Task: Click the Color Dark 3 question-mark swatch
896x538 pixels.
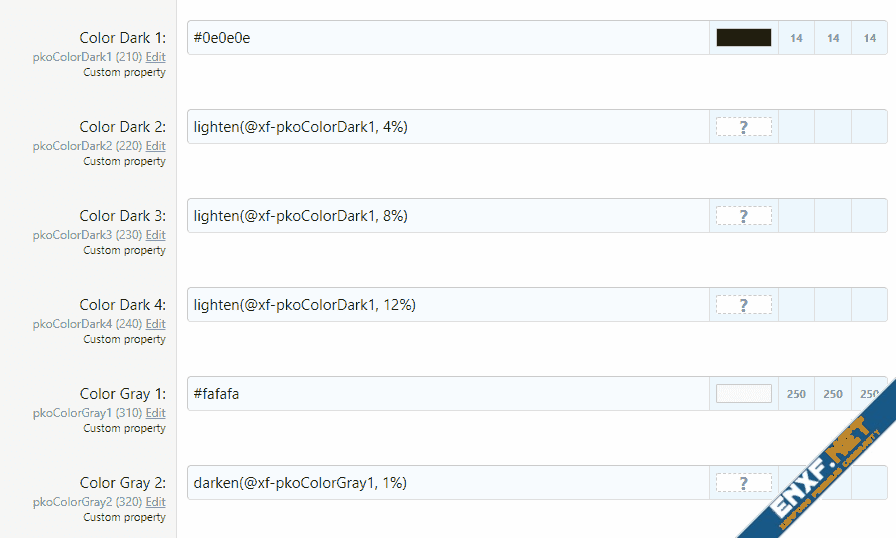Action: (744, 216)
